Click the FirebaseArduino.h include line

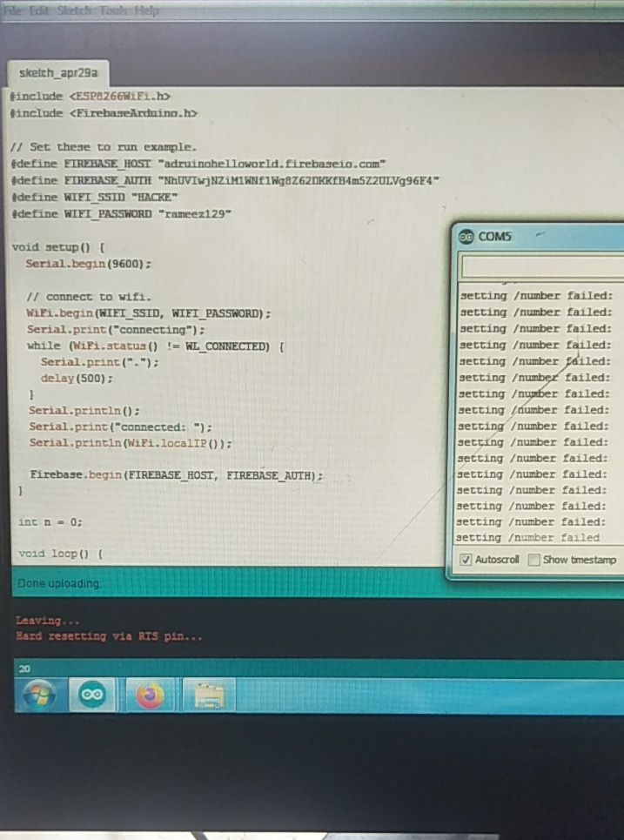104,113
